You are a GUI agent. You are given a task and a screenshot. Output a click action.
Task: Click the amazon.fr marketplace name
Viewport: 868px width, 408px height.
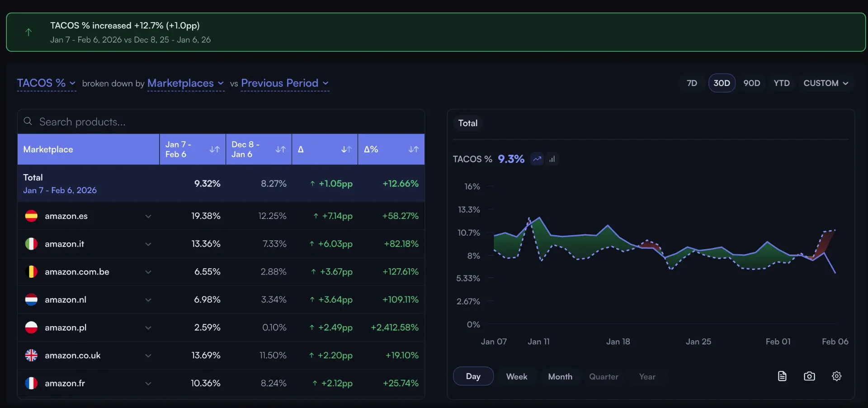[65, 383]
